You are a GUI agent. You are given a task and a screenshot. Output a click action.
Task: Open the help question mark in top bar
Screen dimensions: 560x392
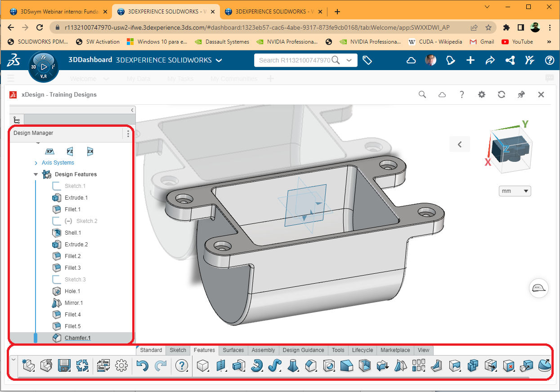[x=550, y=60]
